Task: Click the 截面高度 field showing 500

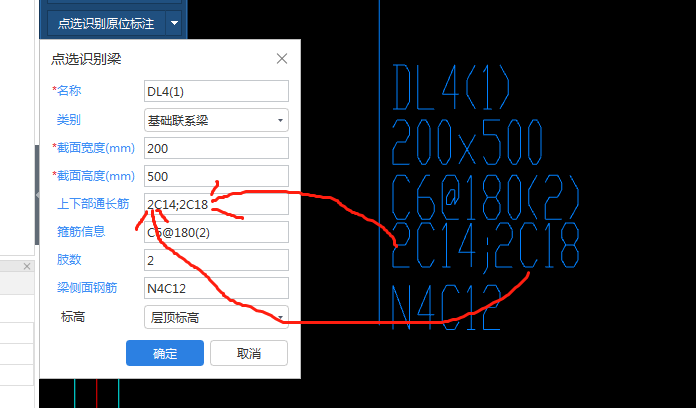Action: 216,176
